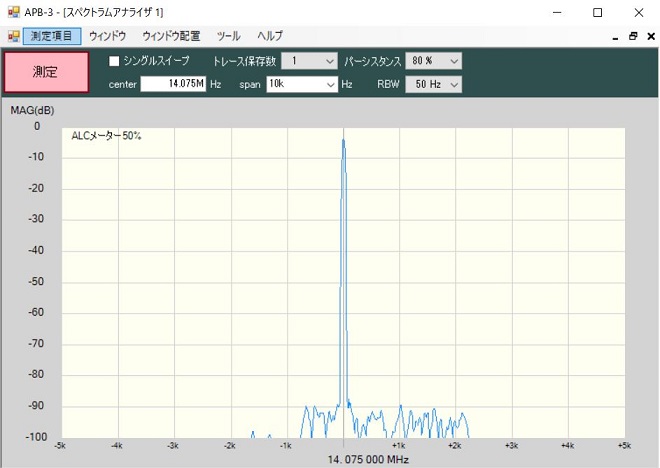Maximize the APB-3 main window

[597, 13]
